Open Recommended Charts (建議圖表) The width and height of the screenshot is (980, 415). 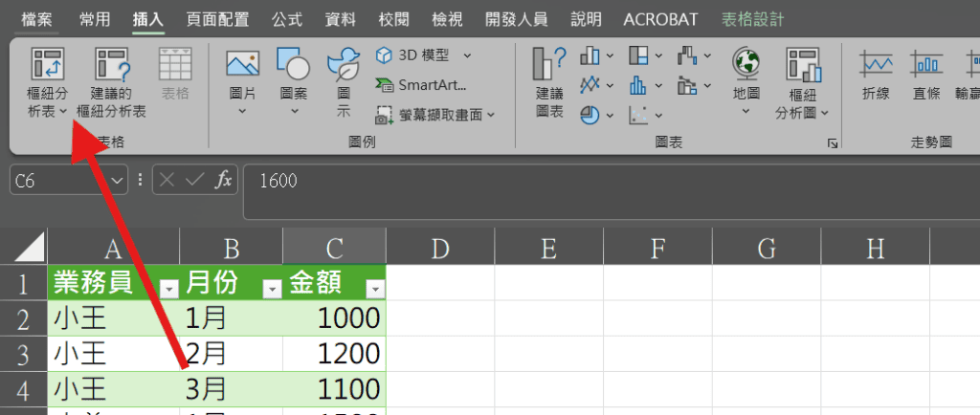click(549, 67)
